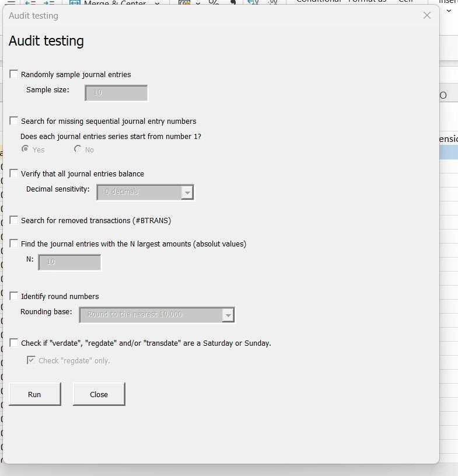Enable Randomly sample journal entries
The width and height of the screenshot is (458, 476).
tap(14, 74)
